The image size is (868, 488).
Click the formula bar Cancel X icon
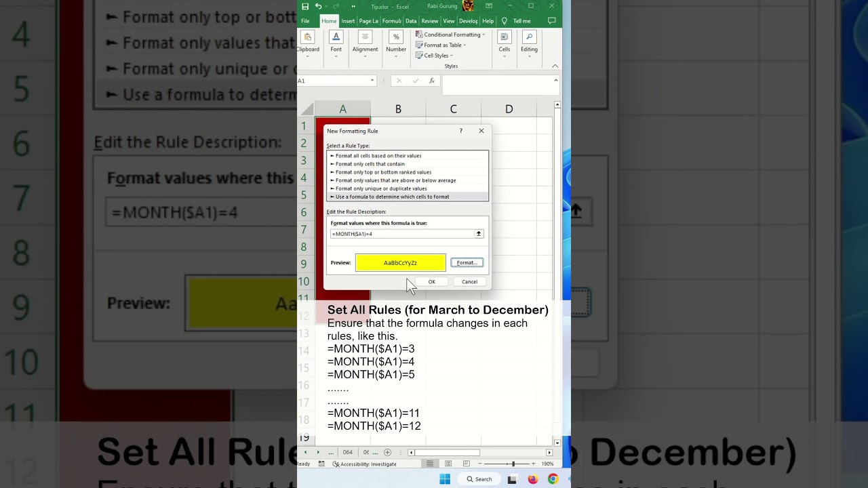click(399, 81)
